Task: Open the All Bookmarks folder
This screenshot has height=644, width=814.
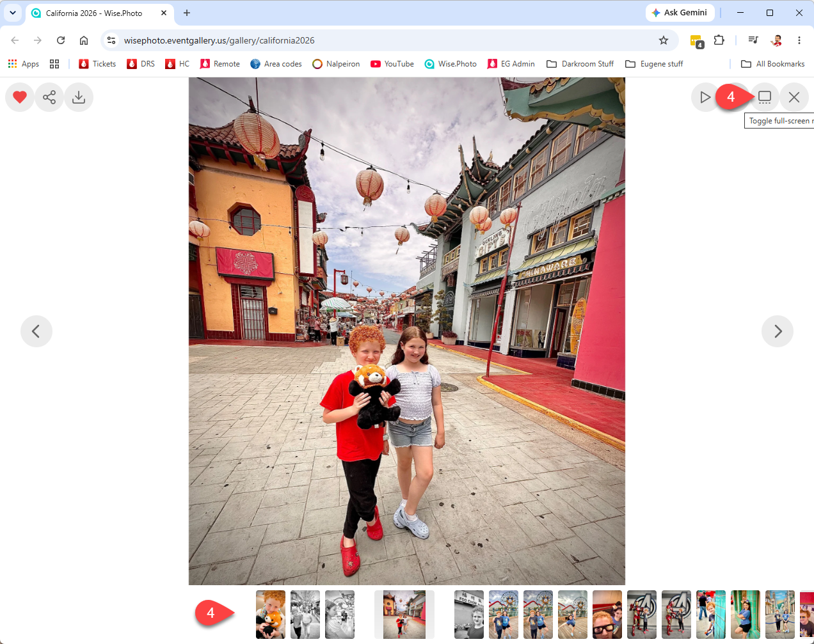Action: point(773,64)
